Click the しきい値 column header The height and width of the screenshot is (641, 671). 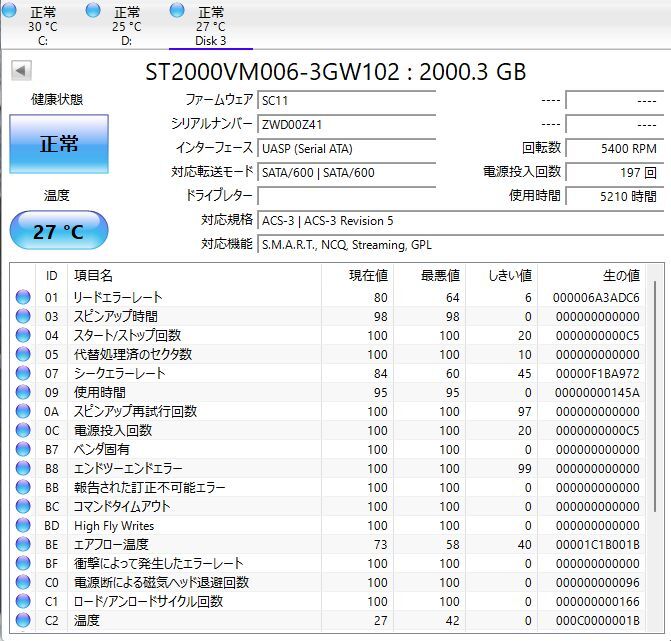point(511,275)
